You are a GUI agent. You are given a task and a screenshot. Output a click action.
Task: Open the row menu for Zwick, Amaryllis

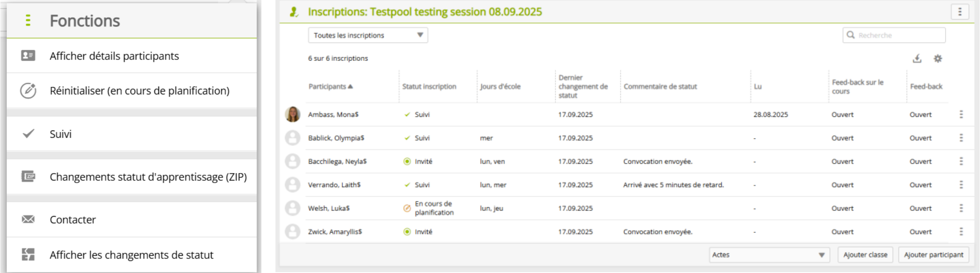tap(961, 232)
